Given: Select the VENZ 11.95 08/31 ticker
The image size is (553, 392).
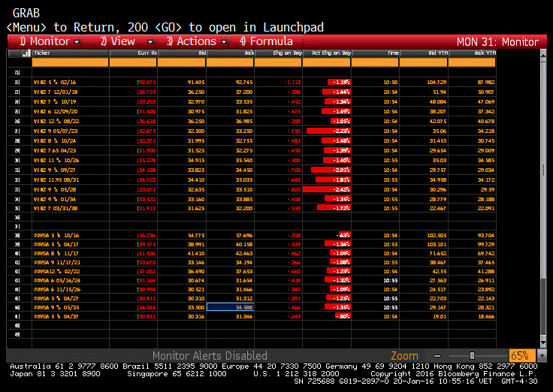Looking at the screenshot, I should (x=56, y=179).
